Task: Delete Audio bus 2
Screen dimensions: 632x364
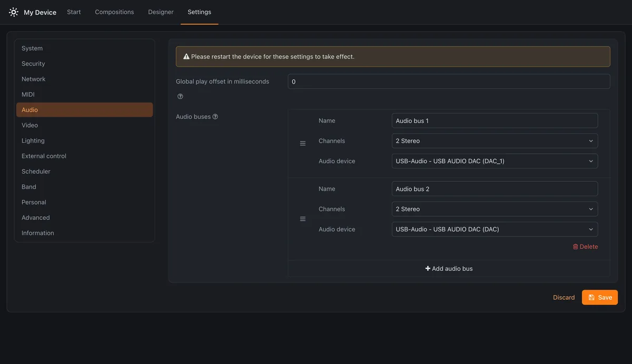Action: pyautogui.click(x=585, y=247)
